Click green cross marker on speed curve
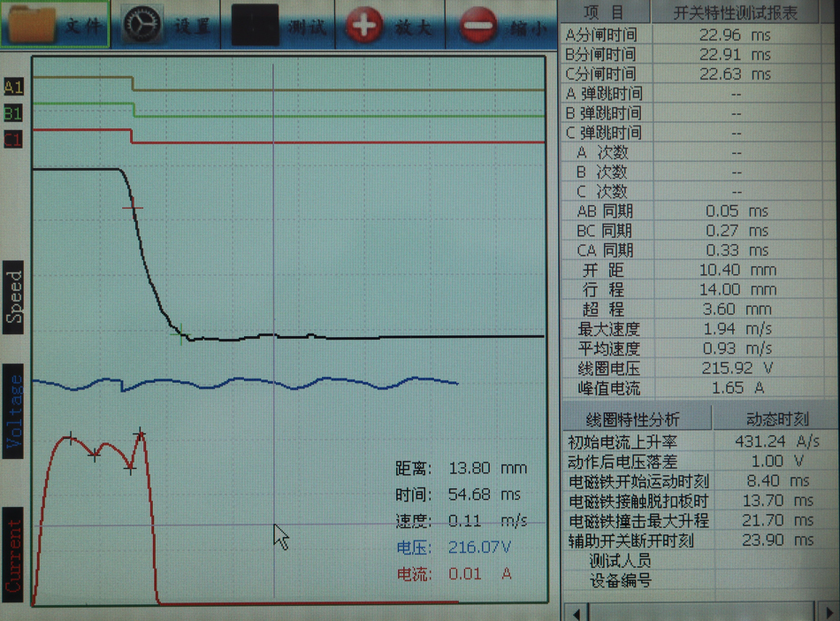840x621 pixels. (x=180, y=334)
